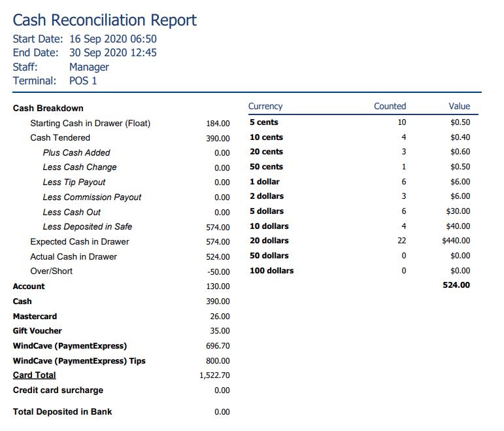Click the underlined Card Total label
The height and width of the screenshot is (431, 504).
click(35, 375)
